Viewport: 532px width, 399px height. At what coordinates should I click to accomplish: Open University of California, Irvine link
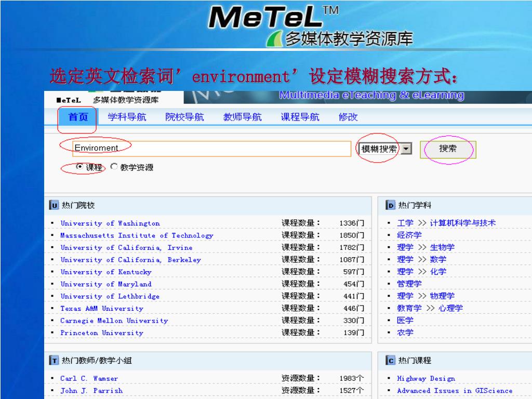126,248
